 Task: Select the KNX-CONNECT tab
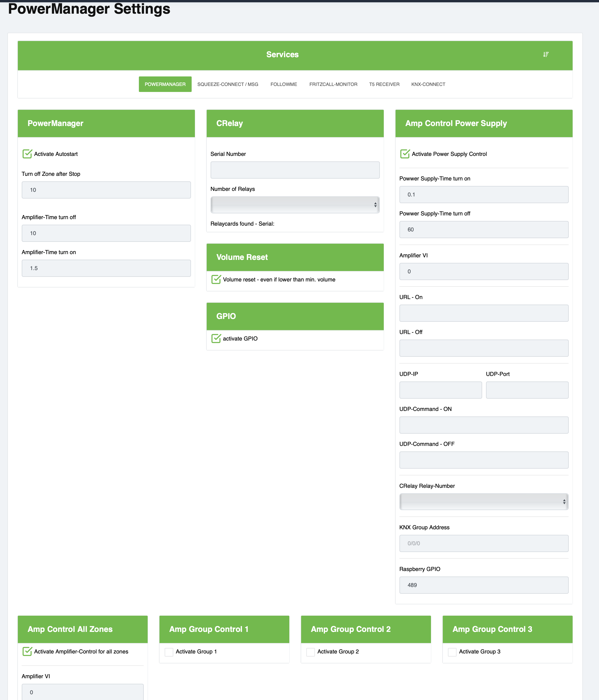(428, 84)
